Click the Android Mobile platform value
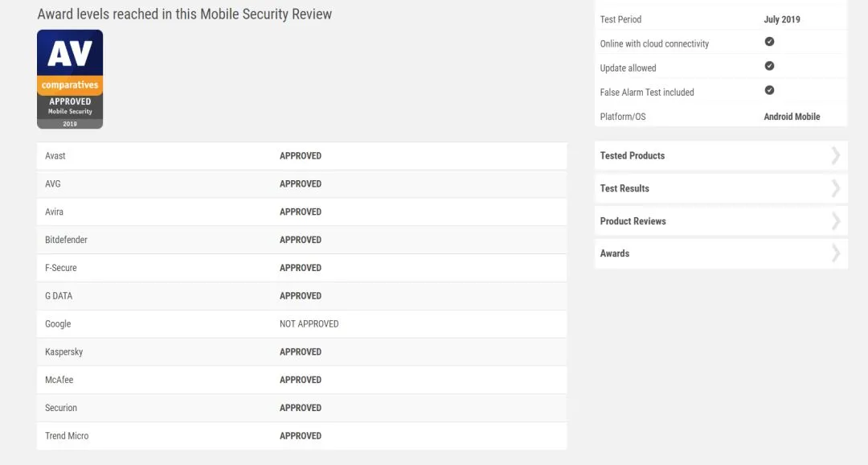Viewport: 868px width, 465px height. (792, 117)
